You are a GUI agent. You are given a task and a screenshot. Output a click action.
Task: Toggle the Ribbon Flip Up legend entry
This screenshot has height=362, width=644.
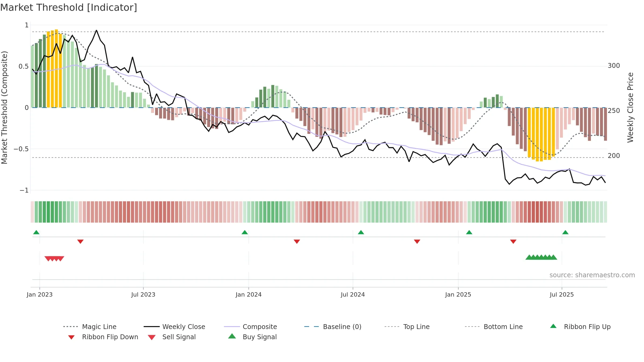[580, 327]
